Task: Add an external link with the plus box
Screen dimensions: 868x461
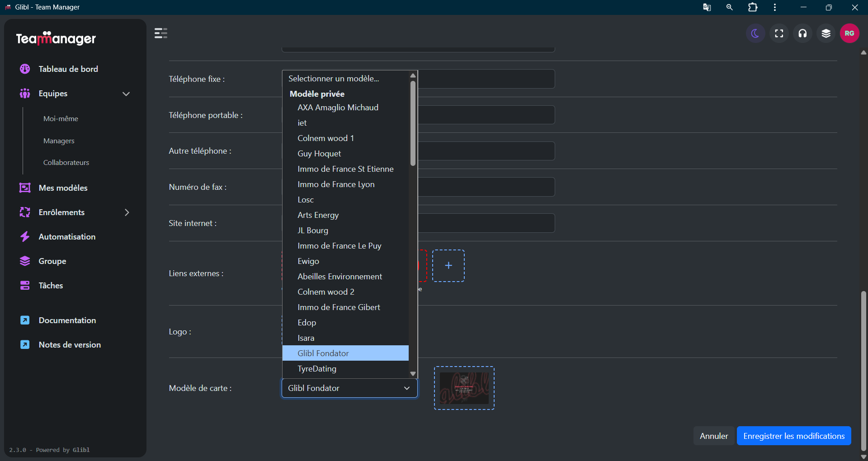Action: click(x=448, y=266)
